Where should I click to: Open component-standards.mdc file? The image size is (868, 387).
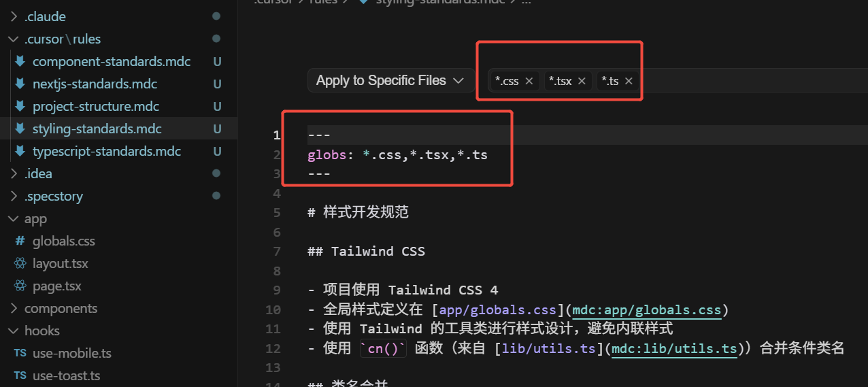pyautogui.click(x=112, y=61)
